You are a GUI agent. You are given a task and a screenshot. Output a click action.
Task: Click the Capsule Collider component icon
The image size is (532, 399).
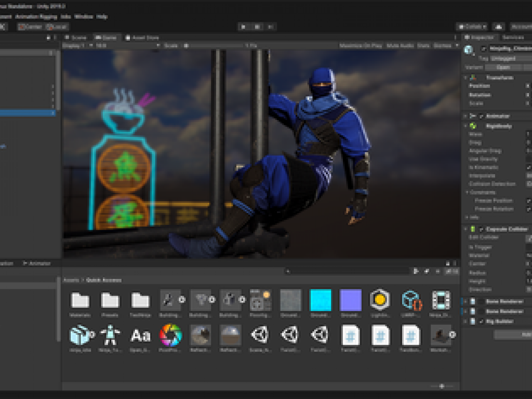click(x=473, y=229)
